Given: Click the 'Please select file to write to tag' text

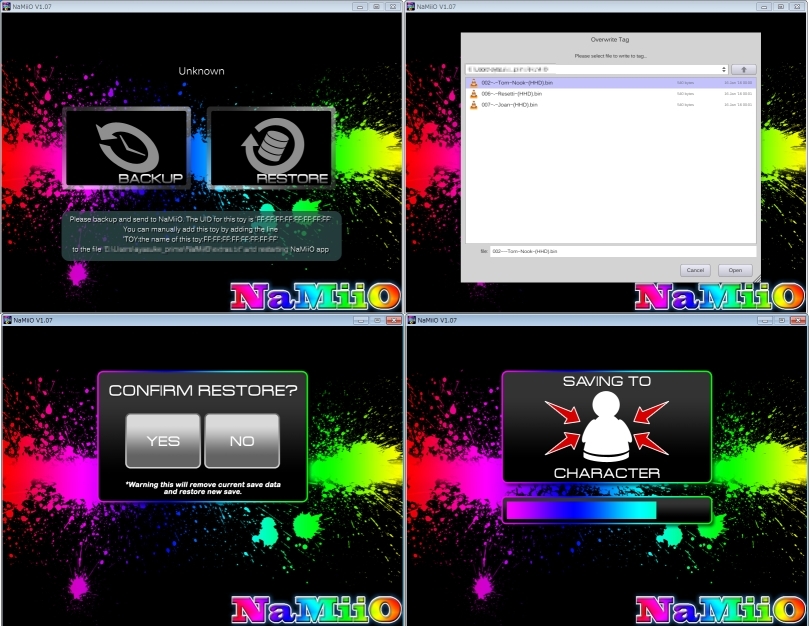Looking at the screenshot, I should [x=610, y=56].
